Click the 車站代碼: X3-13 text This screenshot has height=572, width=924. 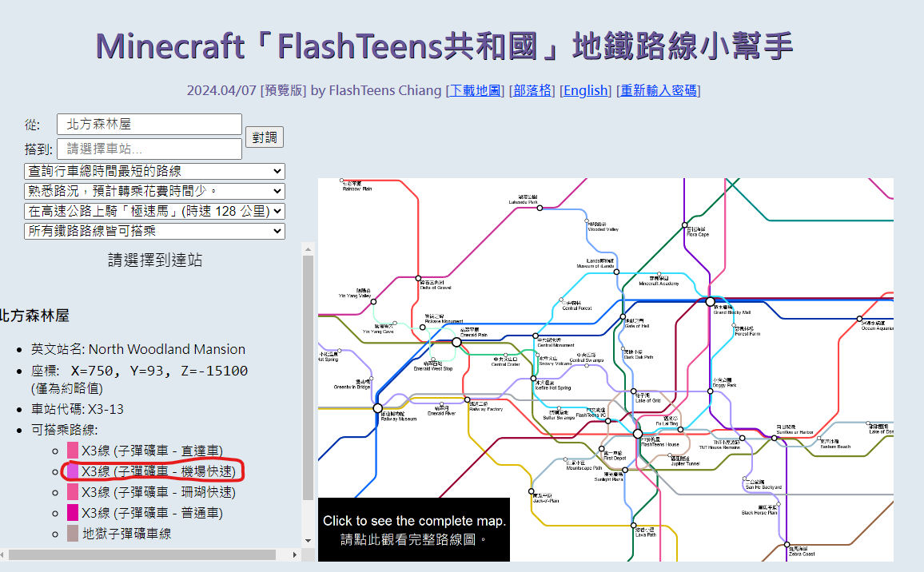click(x=78, y=409)
